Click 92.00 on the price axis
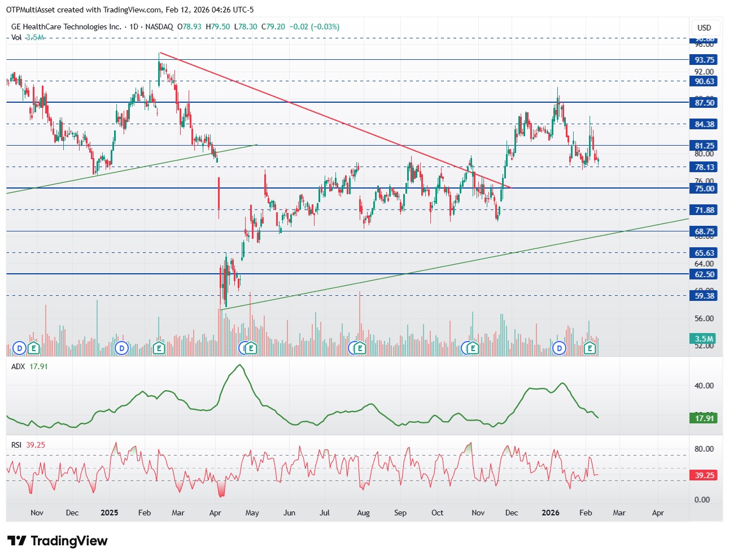 click(x=704, y=72)
